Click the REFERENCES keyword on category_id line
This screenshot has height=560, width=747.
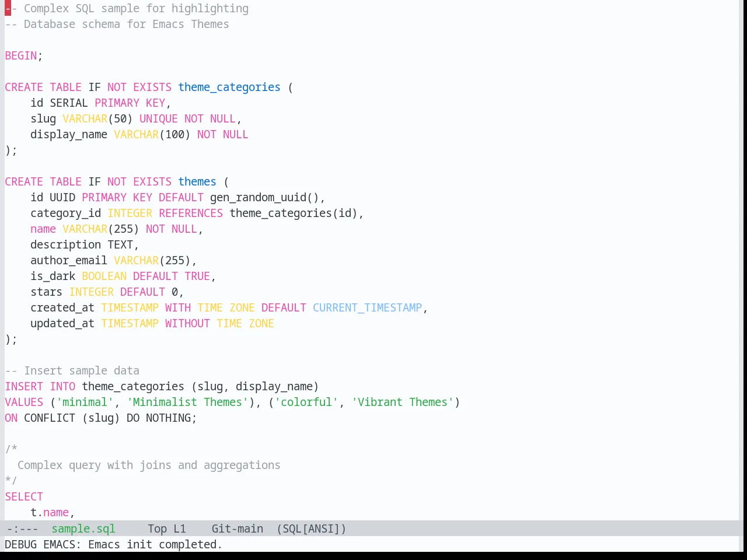(191, 213)
